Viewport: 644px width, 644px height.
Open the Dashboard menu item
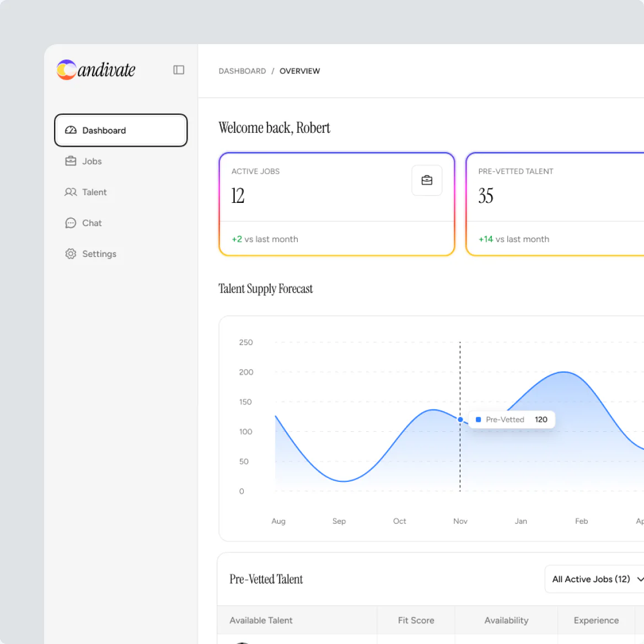[x=121, y=130]
